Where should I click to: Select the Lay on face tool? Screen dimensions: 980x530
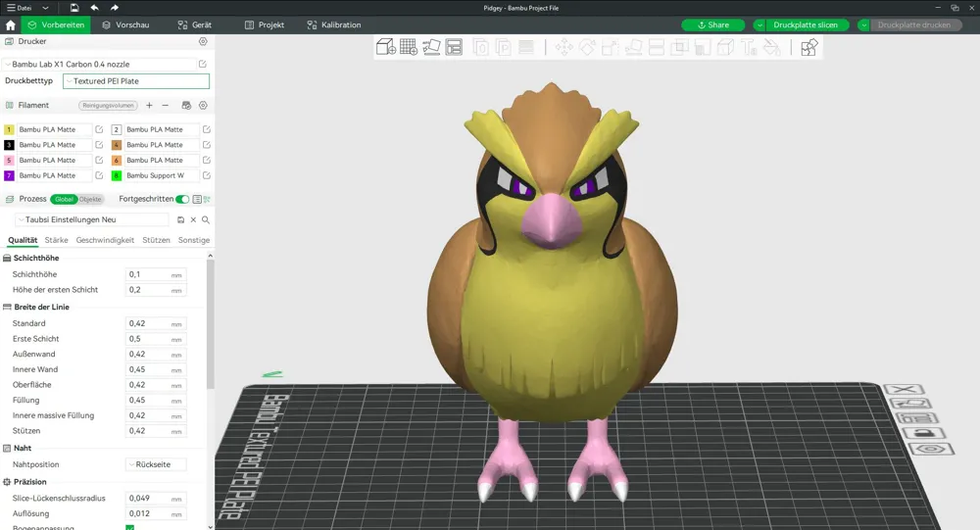[x=633, y=47]
